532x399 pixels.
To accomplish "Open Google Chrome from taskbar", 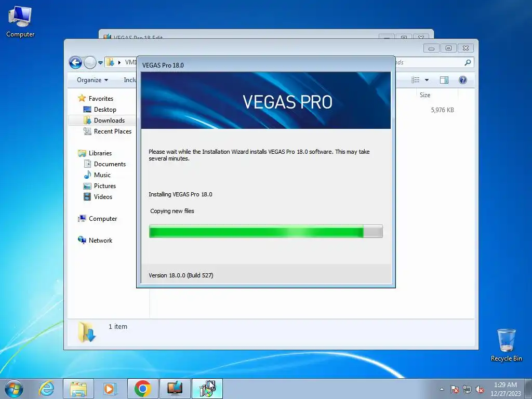I will 142,389.
